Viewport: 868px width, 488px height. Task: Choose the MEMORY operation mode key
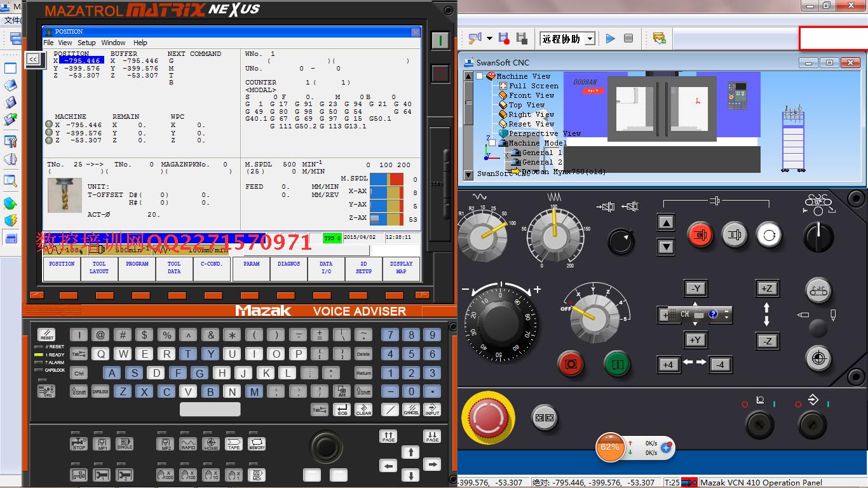click(x=257, y=444)
